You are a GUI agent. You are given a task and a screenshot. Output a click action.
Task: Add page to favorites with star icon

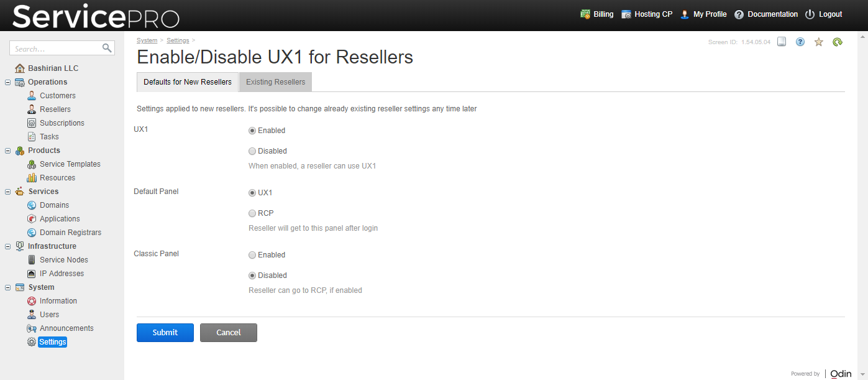point(819,42)
